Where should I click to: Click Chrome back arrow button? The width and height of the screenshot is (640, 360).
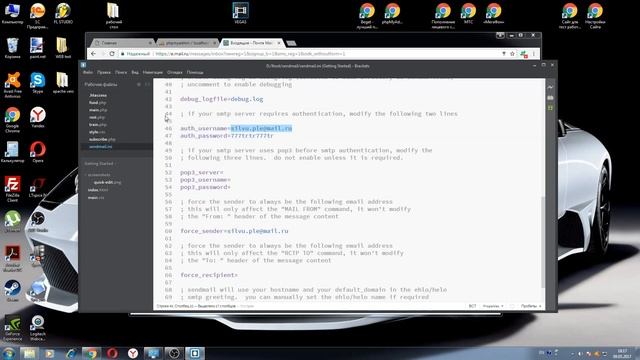[x=93, y=53]
